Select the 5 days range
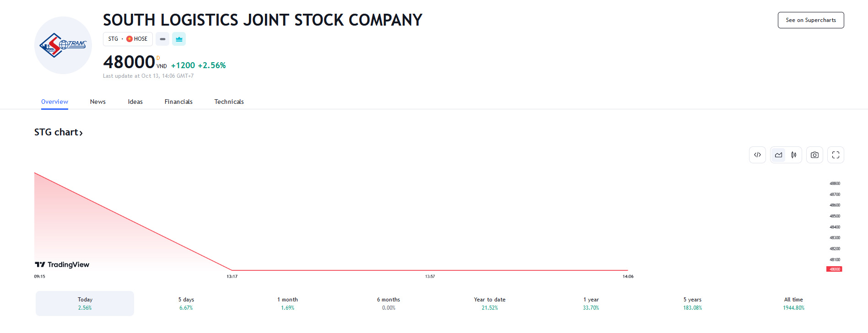 pos(186,303)
